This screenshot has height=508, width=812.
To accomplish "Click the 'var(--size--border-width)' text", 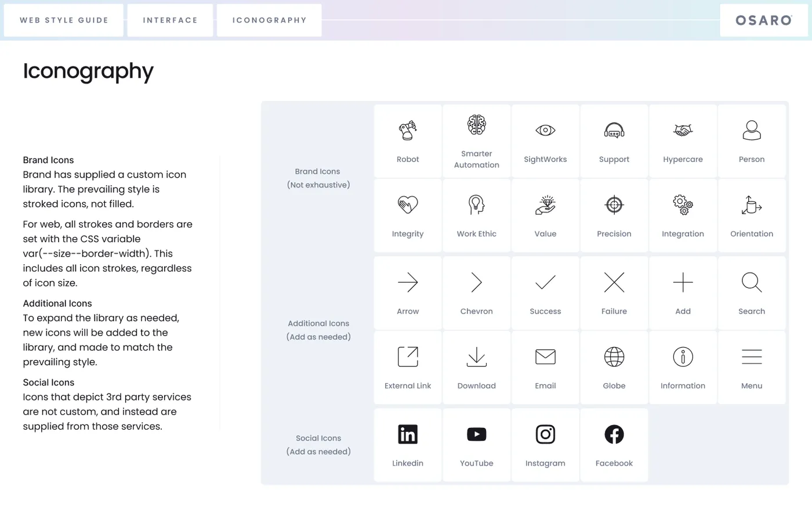I will tap(86, 254).
